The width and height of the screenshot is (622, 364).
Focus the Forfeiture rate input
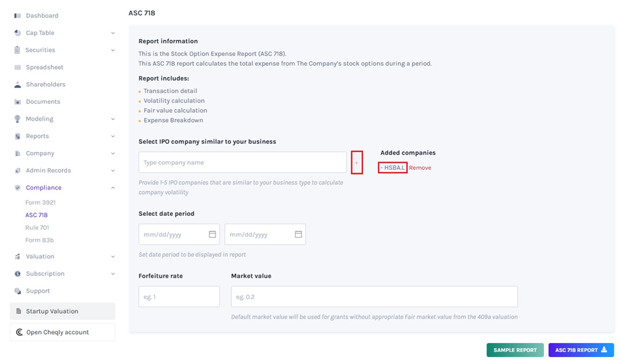pyautogui.click(x=179, y=297)
